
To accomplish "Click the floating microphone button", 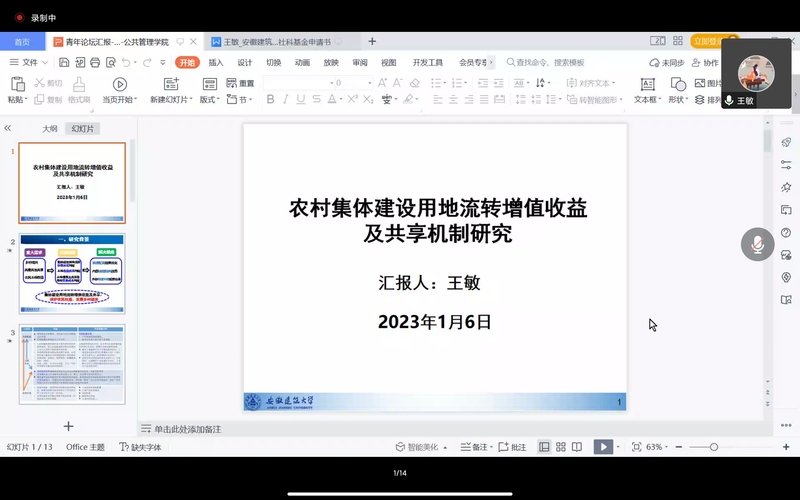I will click(757, 245).
